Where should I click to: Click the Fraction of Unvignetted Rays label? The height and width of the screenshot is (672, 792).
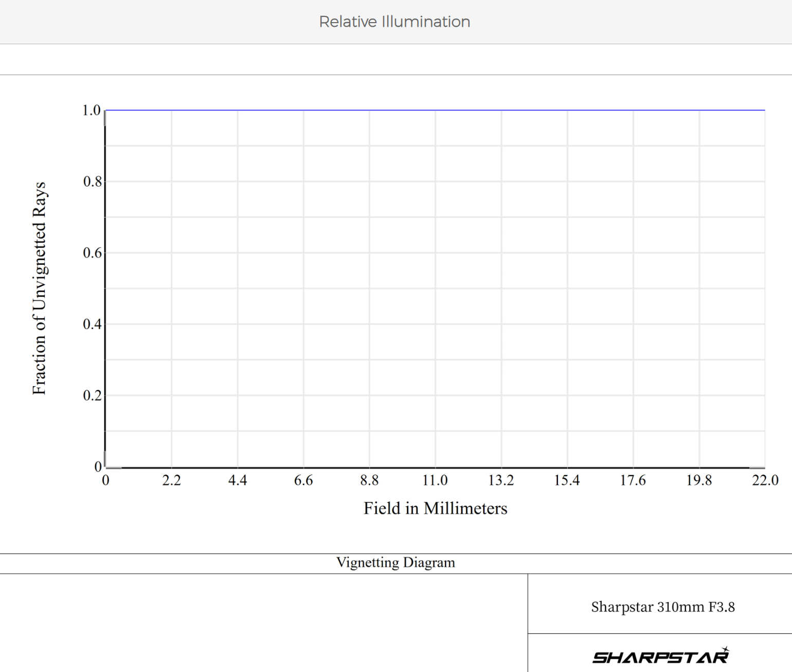point(40,288)
